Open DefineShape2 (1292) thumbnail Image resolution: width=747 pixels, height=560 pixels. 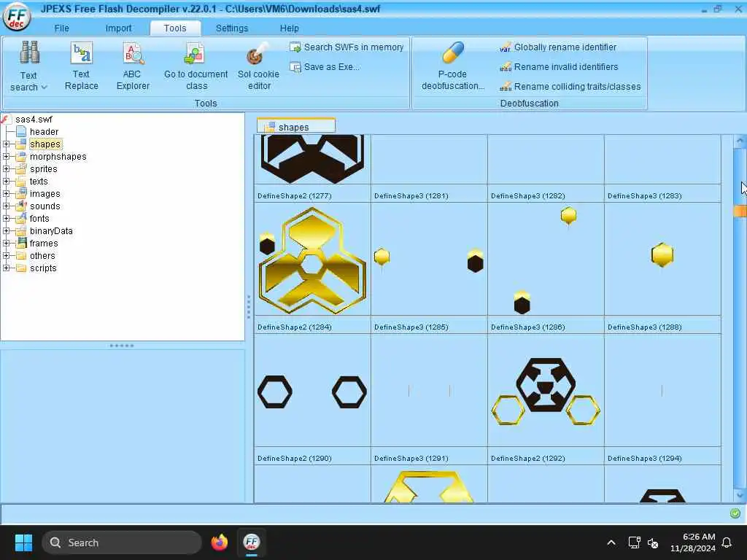coord(546,392)
